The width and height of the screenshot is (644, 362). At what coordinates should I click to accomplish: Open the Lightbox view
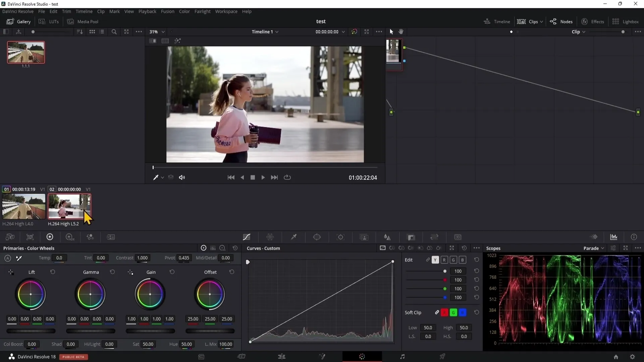click(625, 21)
